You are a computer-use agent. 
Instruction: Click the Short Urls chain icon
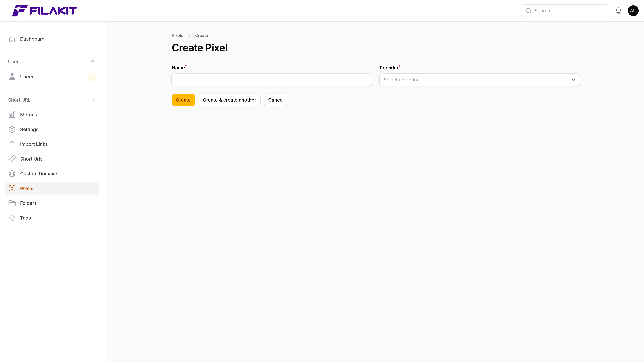[x=12, y=159]
